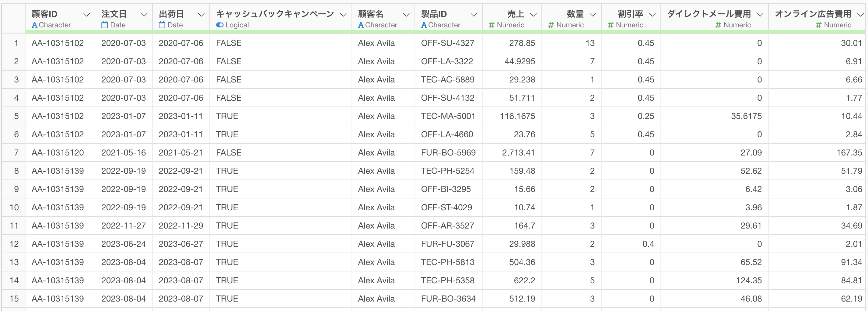Image resolution: width=868 pixels, height=311 pixels.
Task: Click order date 2022-11-27
Action: tap(123, 226)
